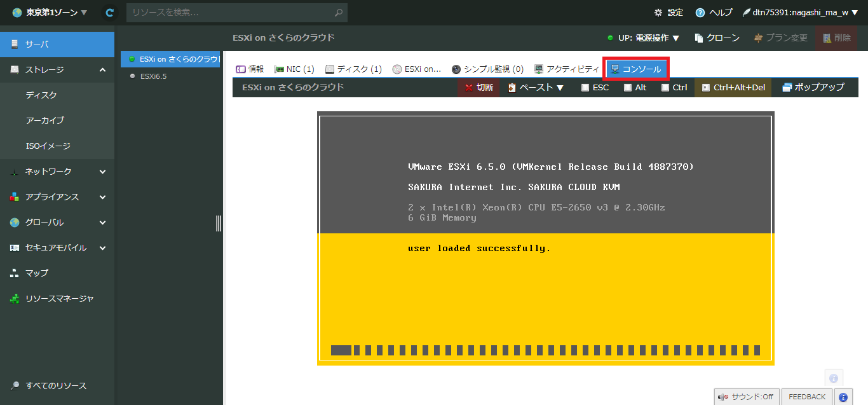
Task: Open ヘルプ help question icon
Action: coord(700,12)
